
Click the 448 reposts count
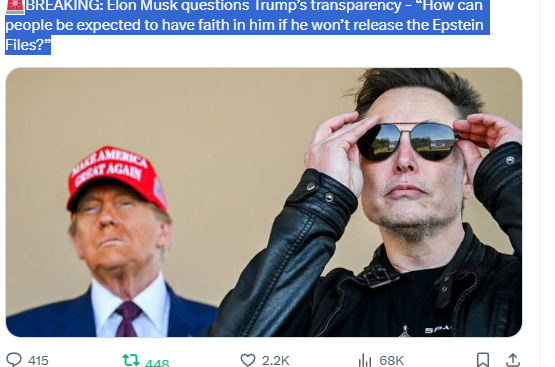(157, 363)
